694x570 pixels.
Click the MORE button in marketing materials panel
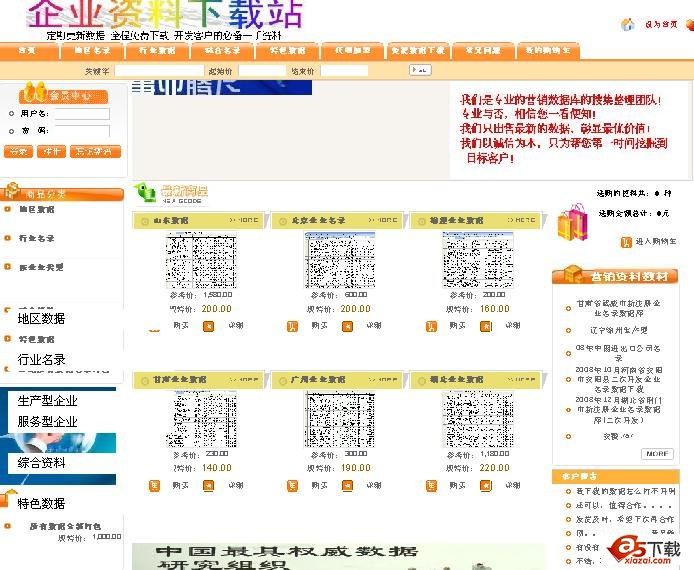click(657, 454)
